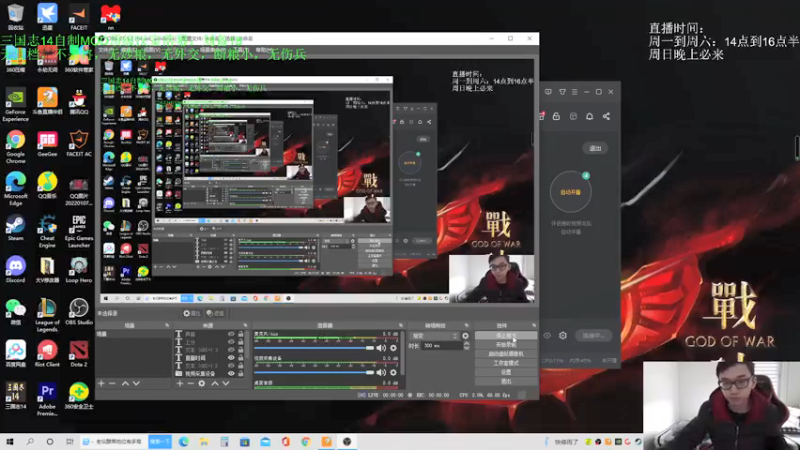The image size is (800, 450).
Task: Pop out the 来源 dock panel
Action: pos(245,325)
